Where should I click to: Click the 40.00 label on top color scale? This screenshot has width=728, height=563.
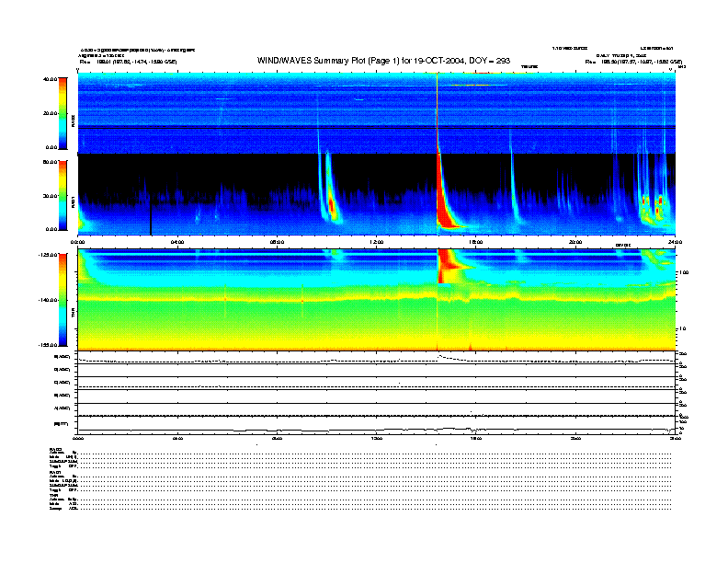pos(50,79)
